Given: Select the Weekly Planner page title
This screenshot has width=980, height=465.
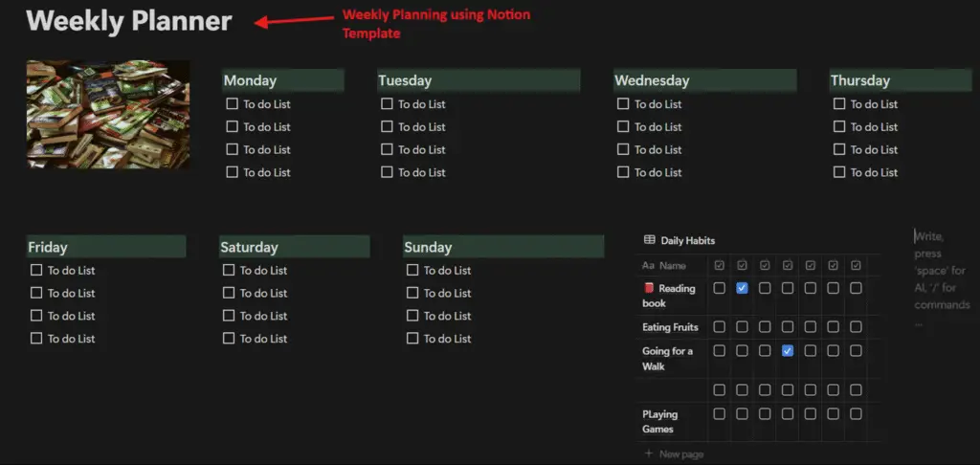Looking at the screenshot, I should (129, 21).
